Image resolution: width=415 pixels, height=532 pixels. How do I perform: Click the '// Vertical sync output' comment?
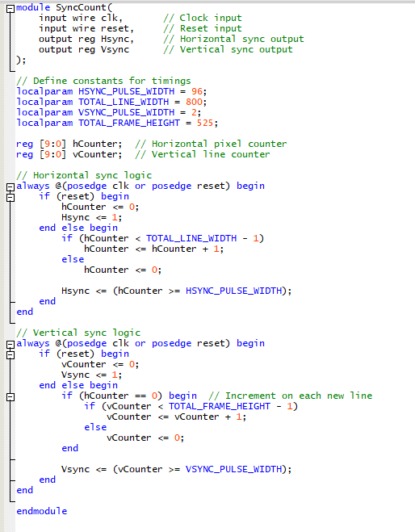click(x=228, y=49)
